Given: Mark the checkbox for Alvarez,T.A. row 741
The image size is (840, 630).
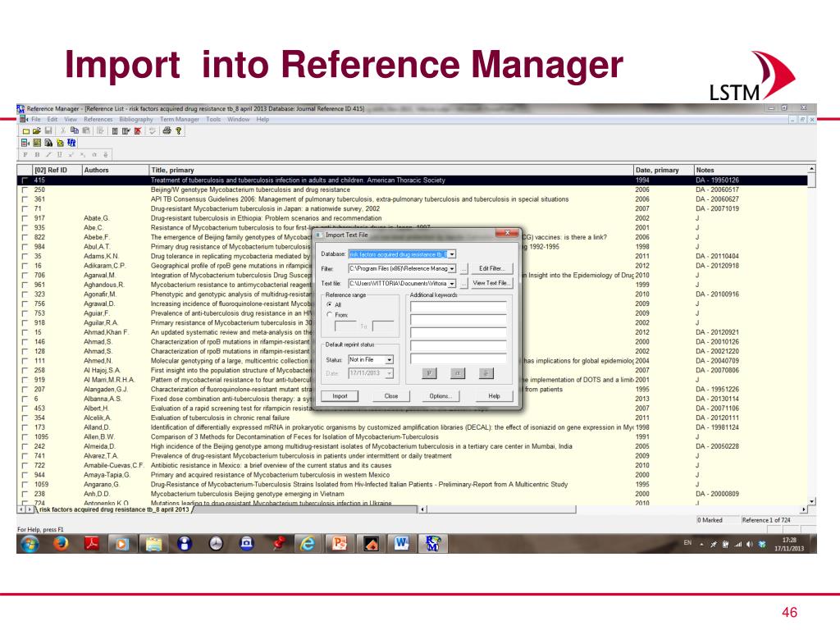Looking at the screenshot, I should tap(25, 456).
